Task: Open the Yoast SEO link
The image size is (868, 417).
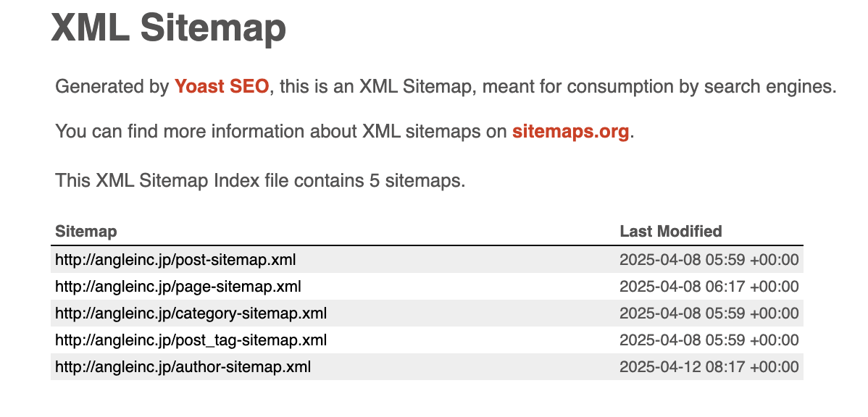Action: coord(222,88)
